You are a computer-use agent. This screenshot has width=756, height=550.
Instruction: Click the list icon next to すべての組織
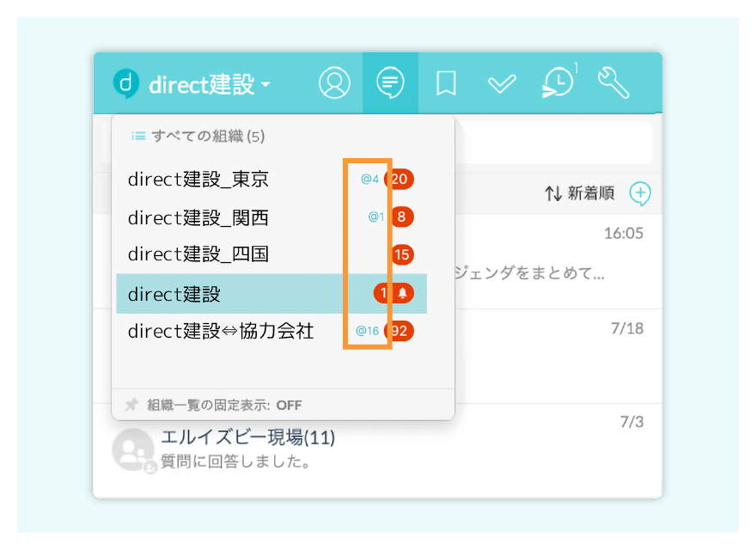pyautogui.click(x=138, y=136)
